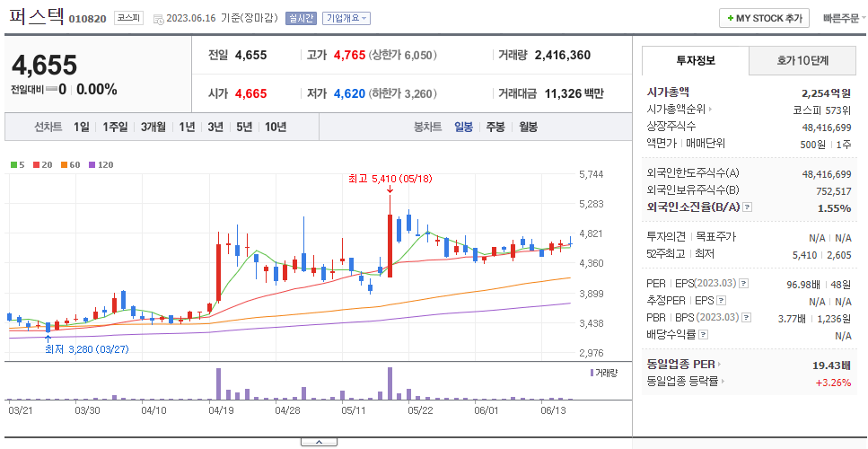Open the 동일업종 등락률 link
The height and width of the screenshot is (449, 868).
tap(686, 382)
